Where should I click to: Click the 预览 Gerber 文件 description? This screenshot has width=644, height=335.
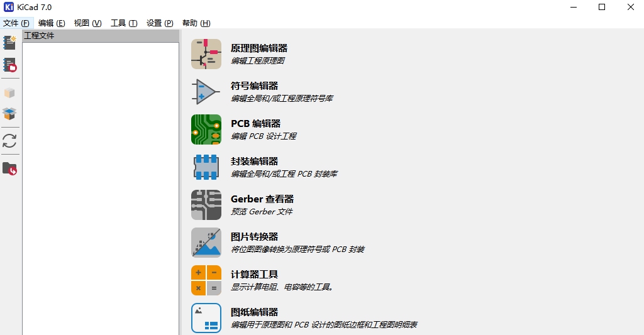(x=262, y=212)
